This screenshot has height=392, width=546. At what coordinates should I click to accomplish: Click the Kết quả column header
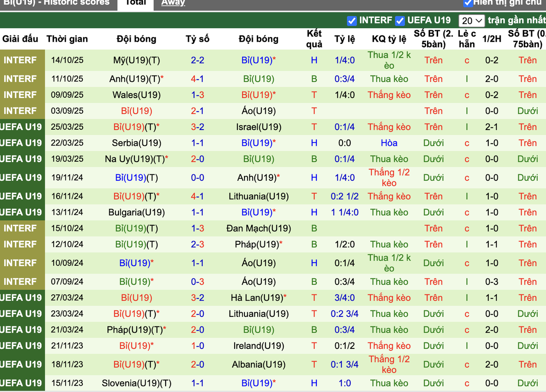point(314,39)
